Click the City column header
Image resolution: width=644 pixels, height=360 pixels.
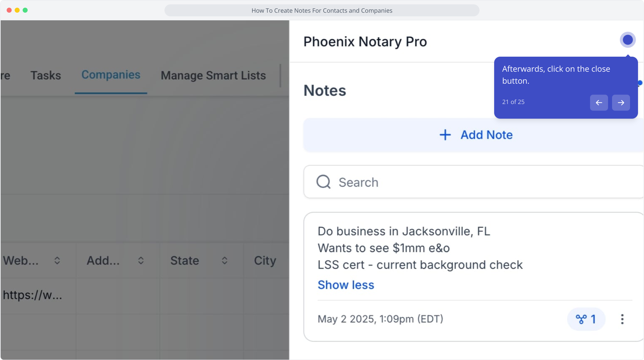(x=265, y=261)
